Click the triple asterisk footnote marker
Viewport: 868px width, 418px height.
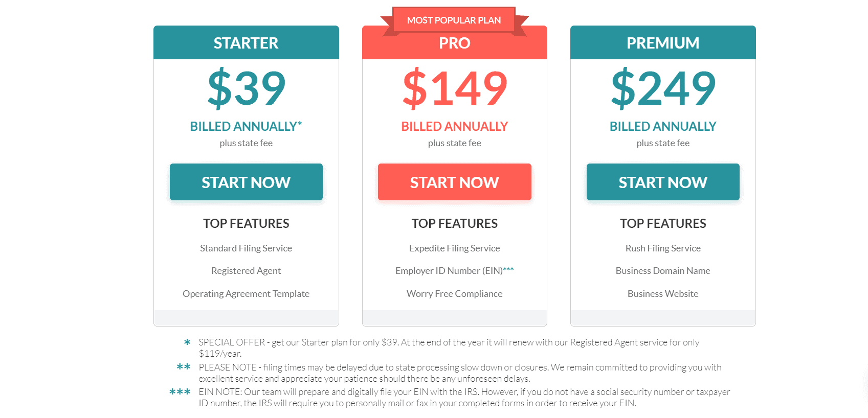[180, 392]
